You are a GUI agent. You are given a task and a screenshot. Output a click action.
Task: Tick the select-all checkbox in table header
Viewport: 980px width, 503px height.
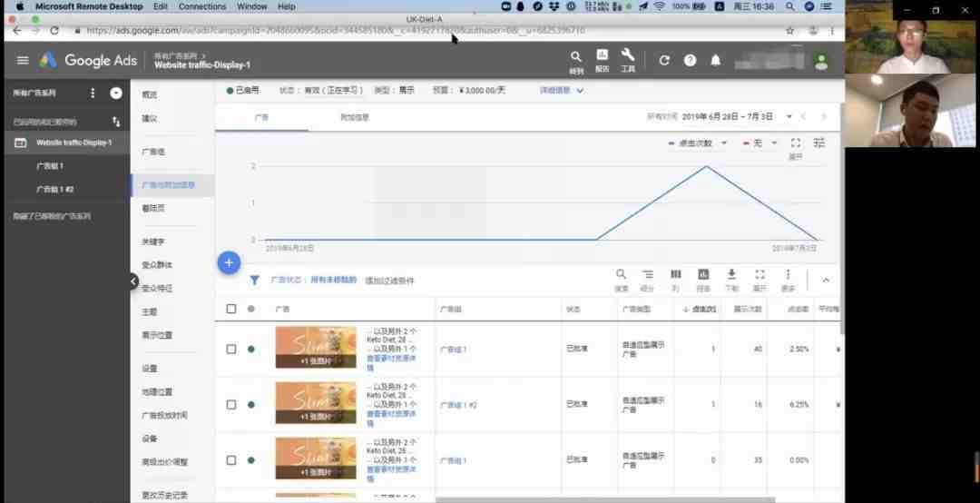click(x=231, y=309)
